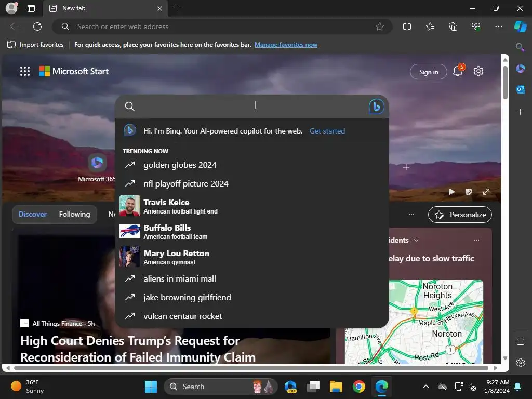Open the tab actions menu icon
Viewport: 532px width, 399px height.
(31, 8)
